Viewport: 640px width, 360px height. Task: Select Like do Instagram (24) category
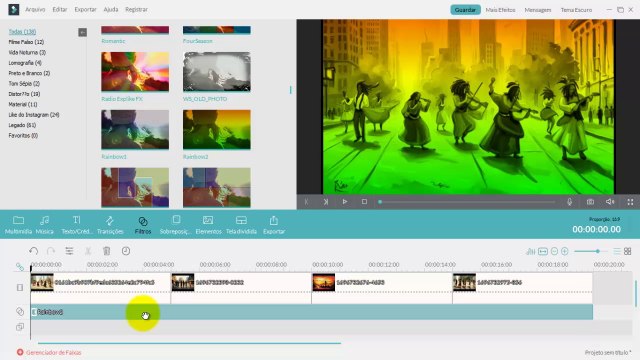[x=34, y=115]
